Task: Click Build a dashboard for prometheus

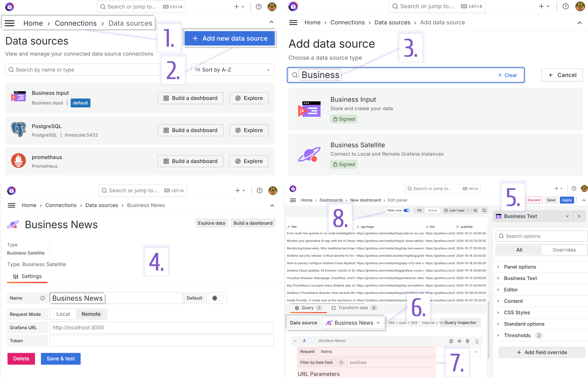Action: coord(190,161)
